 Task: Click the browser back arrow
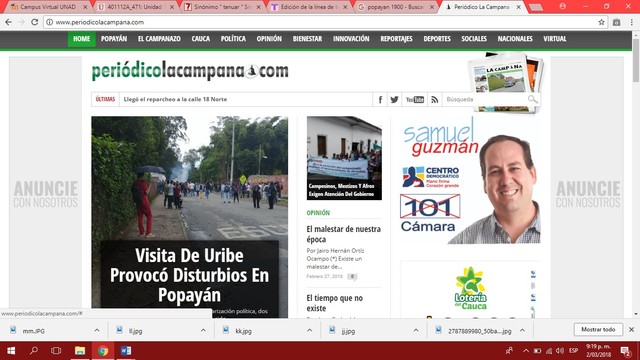click(9, 22)
